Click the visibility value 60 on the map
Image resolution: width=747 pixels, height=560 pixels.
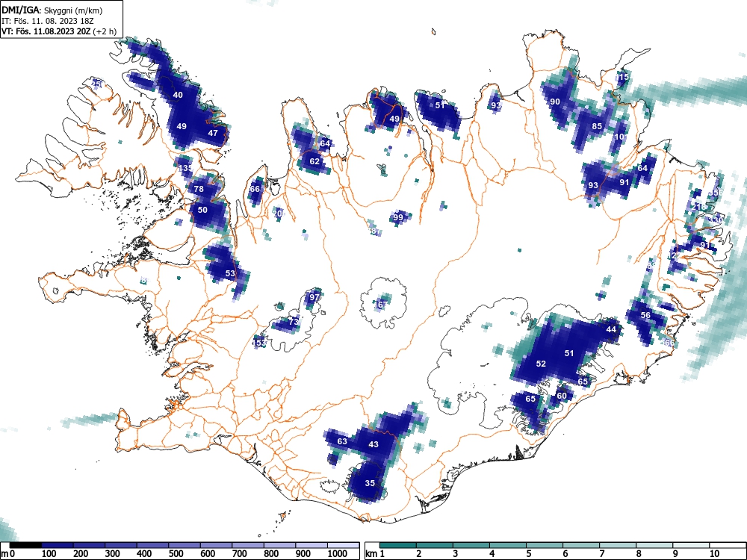pyautogui.click(x=562, y=396)
